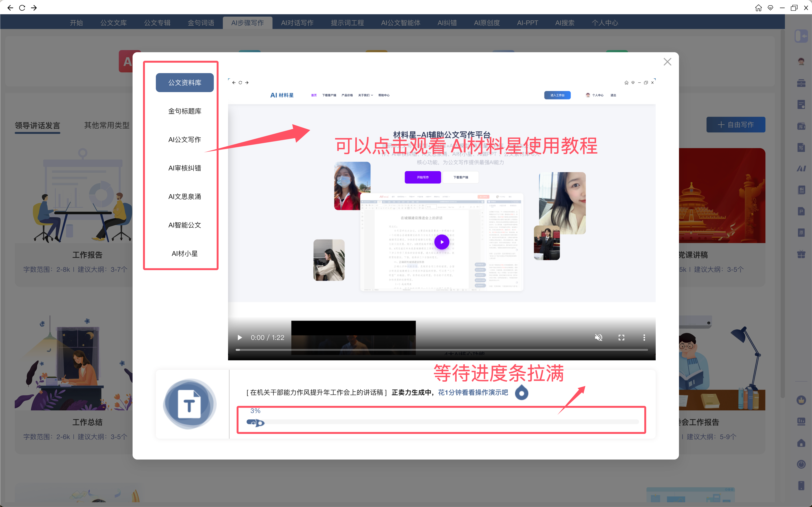Open the 原 originality icon in sidebar
812x507 pixels.
(801, 232)
